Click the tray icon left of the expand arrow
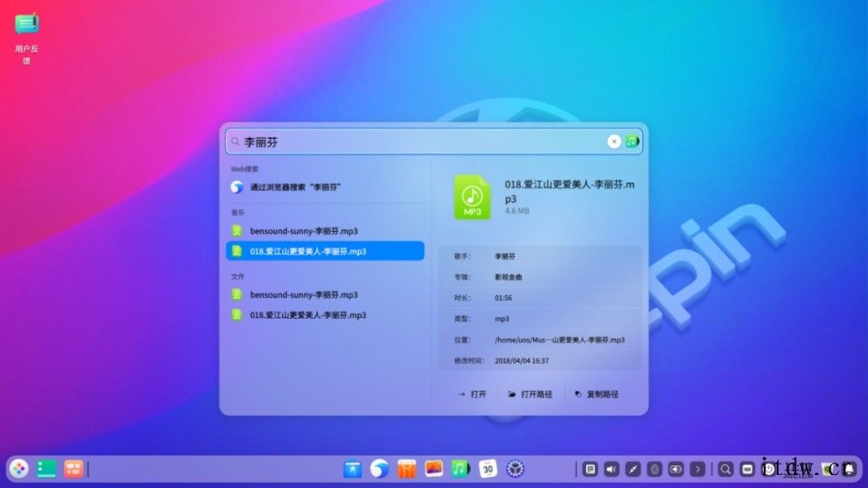This screenshot has width=868, height=488. tap(676, 470)
